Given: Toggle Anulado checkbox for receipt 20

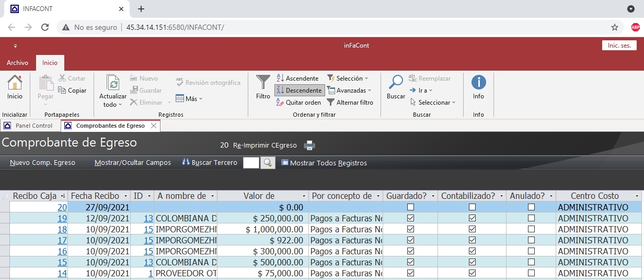Looking at the screenshot, I should pos(531,207).
